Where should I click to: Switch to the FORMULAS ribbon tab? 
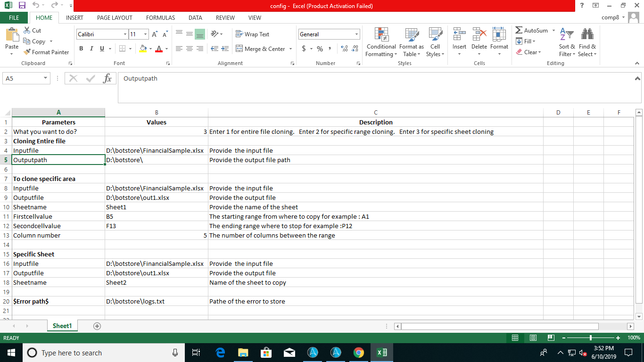point(160,17)
